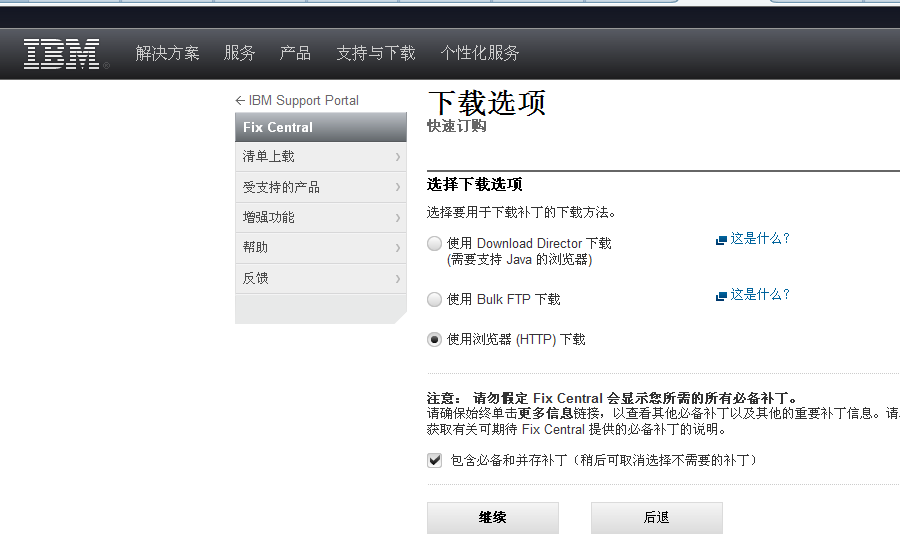
Task: Click the 快速订购 subtitle text
Action: [x=457, y=126]
